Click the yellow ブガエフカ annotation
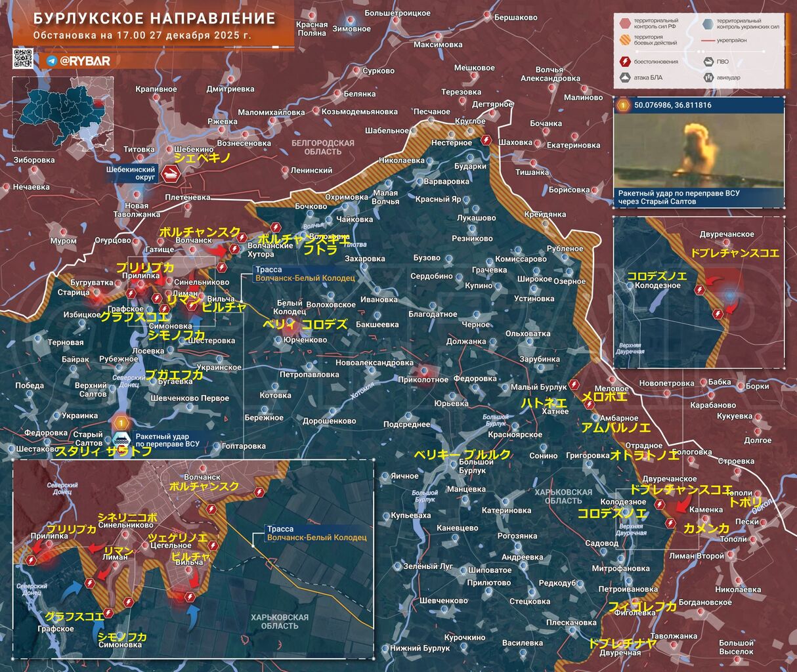 (174, 375)
